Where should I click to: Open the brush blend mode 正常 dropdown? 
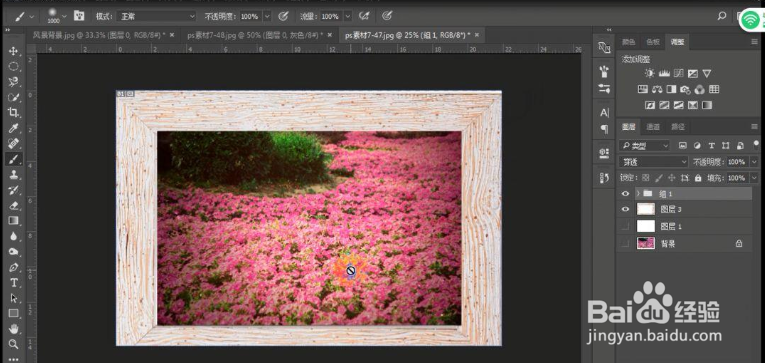(156, 16)
